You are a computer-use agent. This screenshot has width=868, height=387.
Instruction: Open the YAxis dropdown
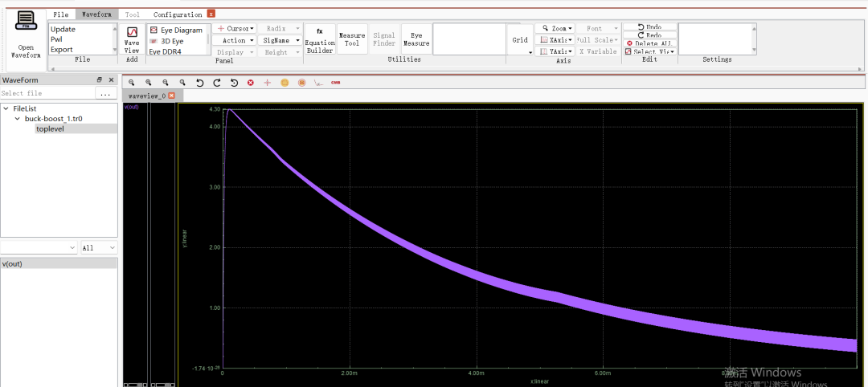point(555,51)
